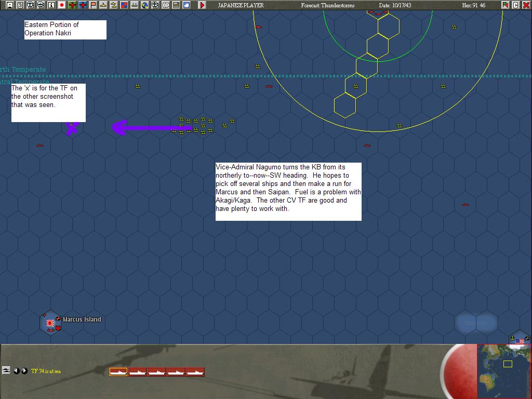Open the information 'i' icon in toolbar
532x399 pixels.
pyautogui.click(x=51, y=5)
